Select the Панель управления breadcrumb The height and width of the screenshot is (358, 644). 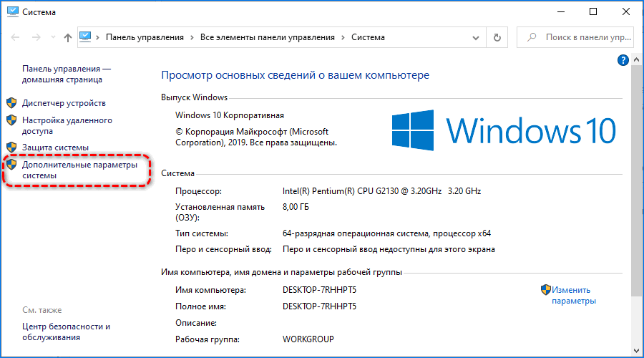click(145, 37)
